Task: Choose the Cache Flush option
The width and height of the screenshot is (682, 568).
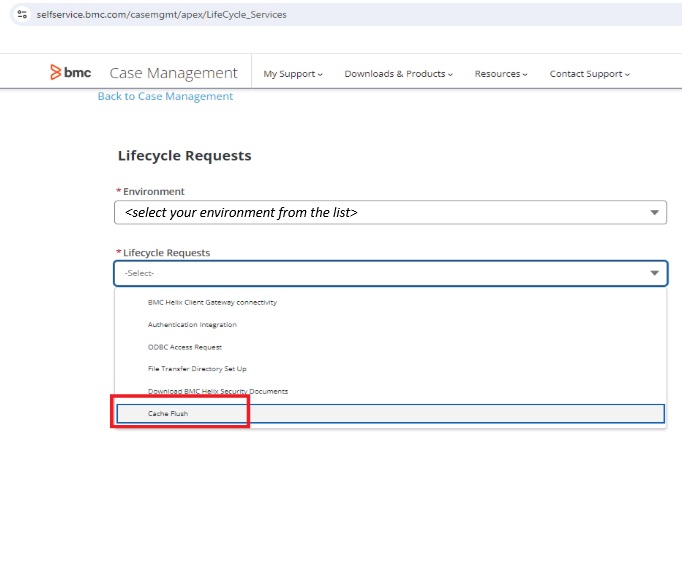Action: 168,413
